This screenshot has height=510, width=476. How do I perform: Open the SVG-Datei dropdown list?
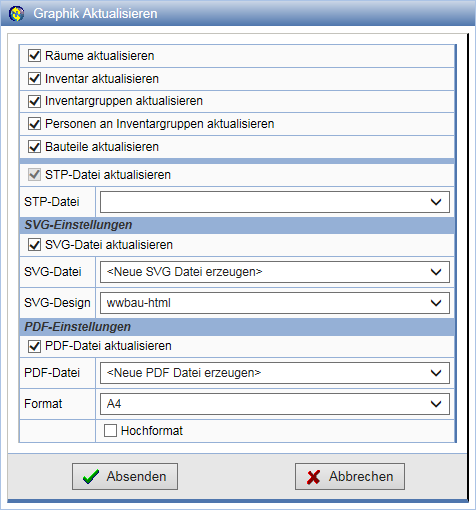coord(275,272)
